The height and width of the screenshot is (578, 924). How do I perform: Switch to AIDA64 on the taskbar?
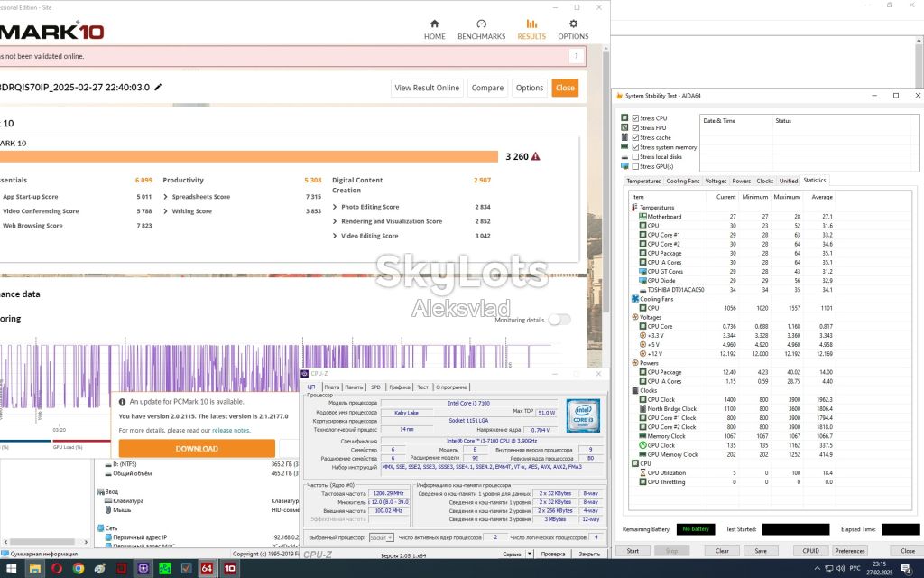(x=207, y=569)
